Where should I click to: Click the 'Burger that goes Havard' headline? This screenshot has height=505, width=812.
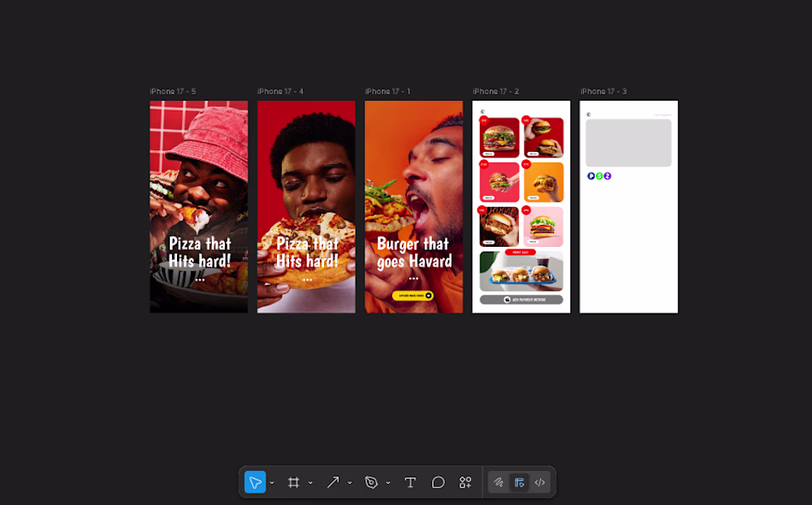click(x=414, y=252)
